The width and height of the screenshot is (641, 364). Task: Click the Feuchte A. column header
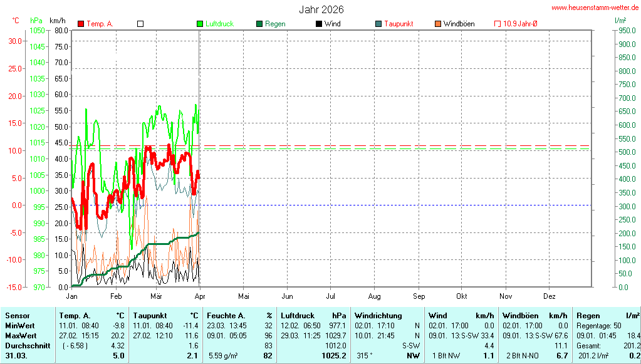pyautogui.click(x=227, y=316)
